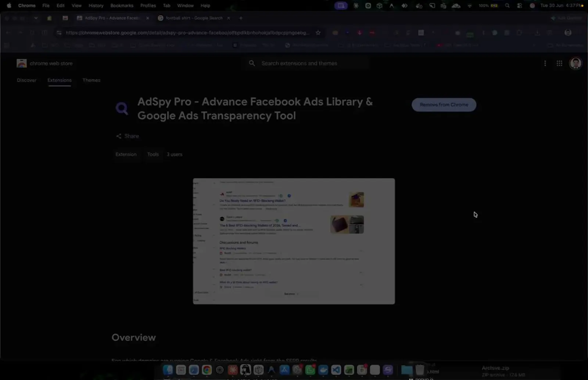Click the AdSpy Pro magnifier logo
Screen dimensions: 588x380
tap(122, 108)
